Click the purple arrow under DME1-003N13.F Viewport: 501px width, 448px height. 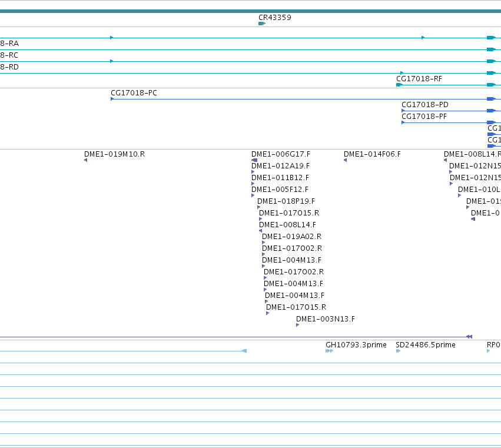click(297, 326)
